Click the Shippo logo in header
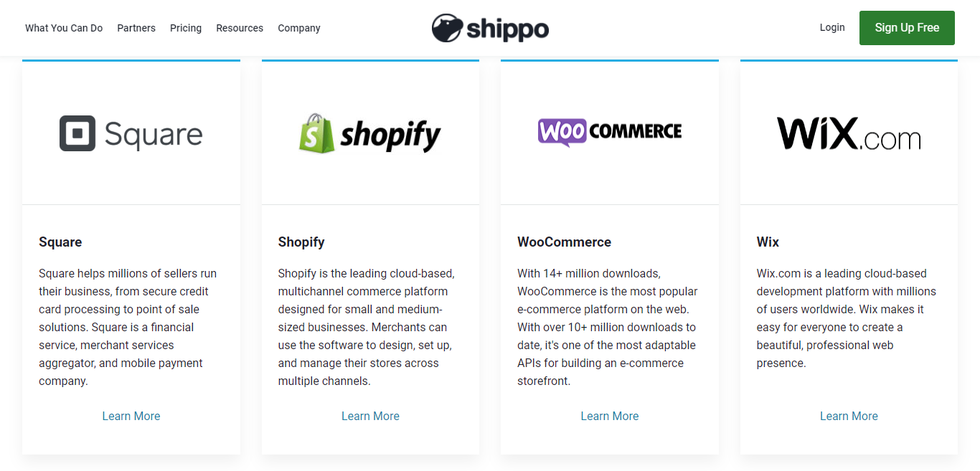Screen dimensions: 980x471 click(x=490, y=28)
